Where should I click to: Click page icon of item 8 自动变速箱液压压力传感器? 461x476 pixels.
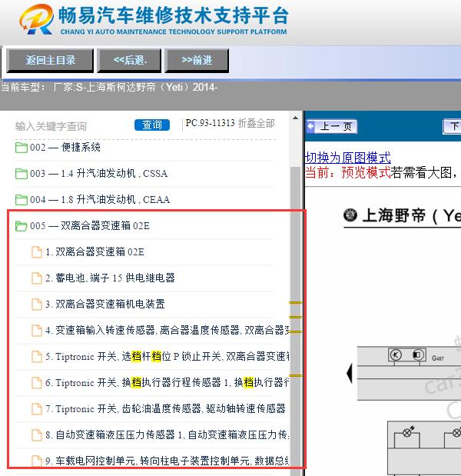point(37,435)
